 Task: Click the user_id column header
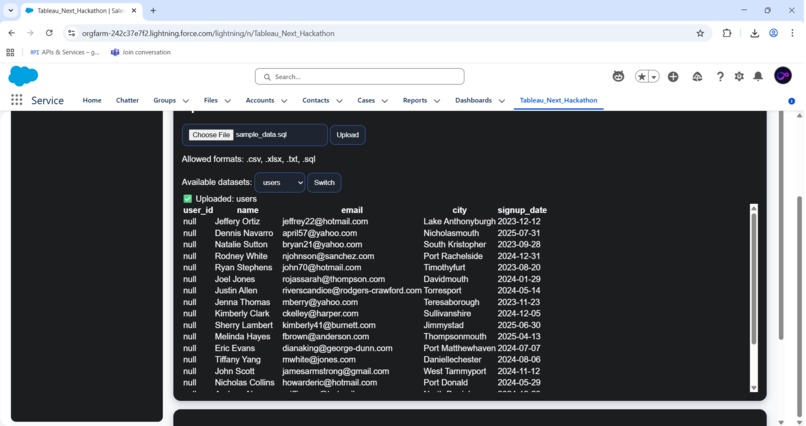point(198,210)
